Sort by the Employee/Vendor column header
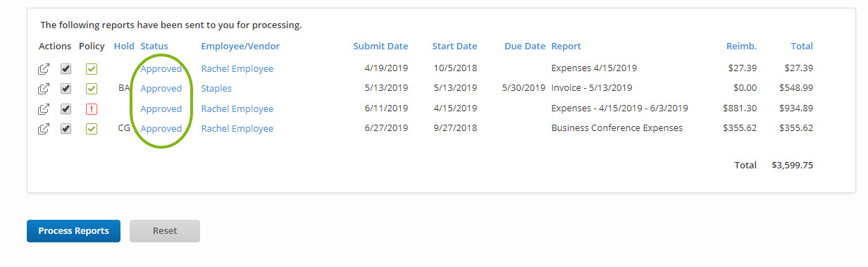Image resolution: width=868 pixels, height=267 pixels. [240, 46]
